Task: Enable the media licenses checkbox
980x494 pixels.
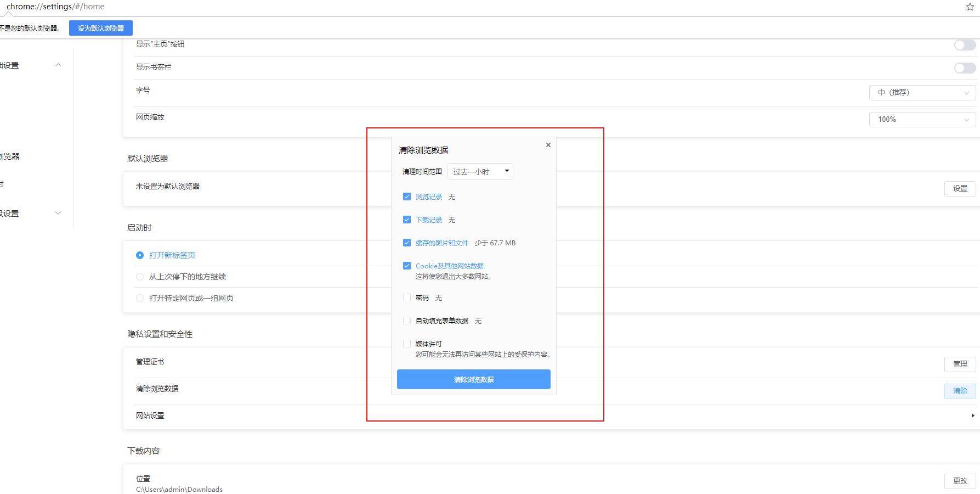Action: point(407,344)
